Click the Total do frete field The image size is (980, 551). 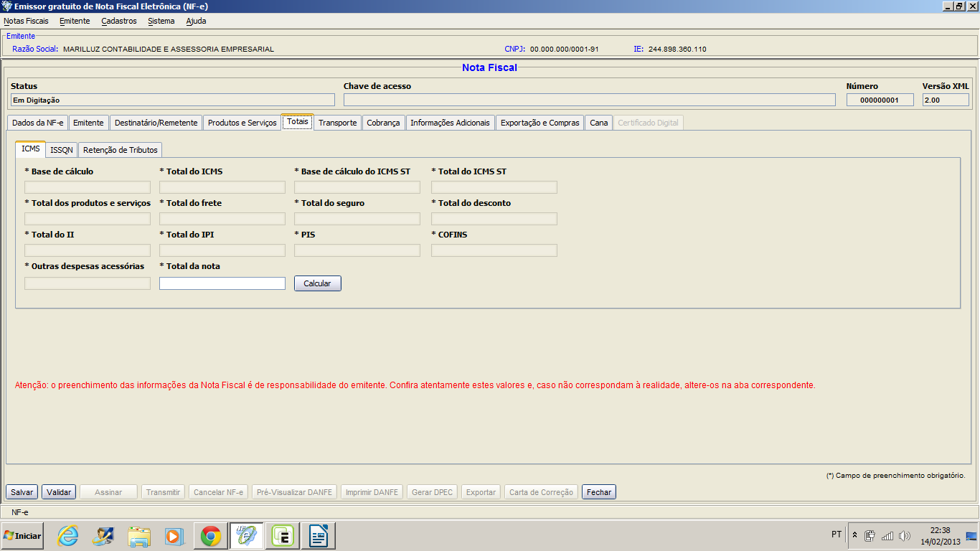click(x=222, y=219)
